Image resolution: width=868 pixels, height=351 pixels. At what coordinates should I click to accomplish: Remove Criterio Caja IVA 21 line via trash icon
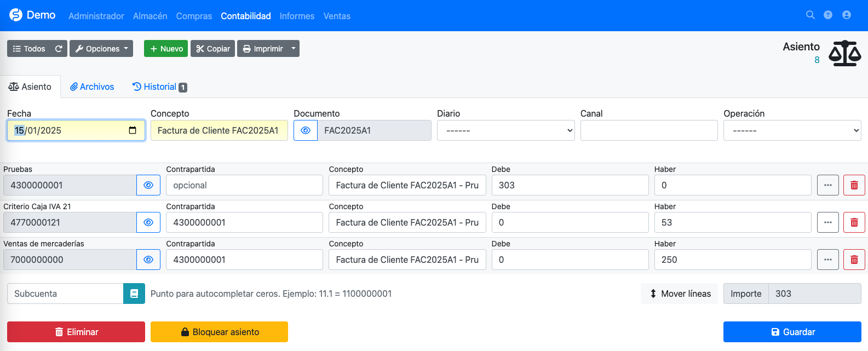tap(854, 222)
